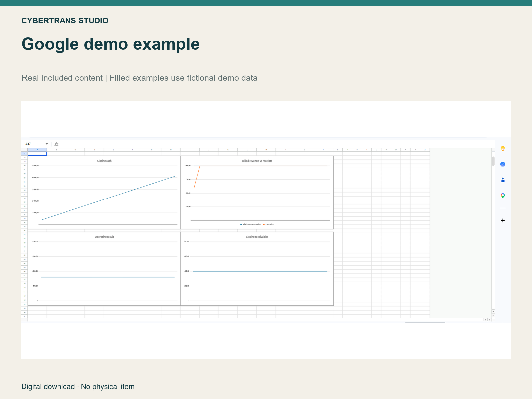
Task: Select the Billed revenue vs receipts chart
Action: pyautogui.click(x=257, y=193)
